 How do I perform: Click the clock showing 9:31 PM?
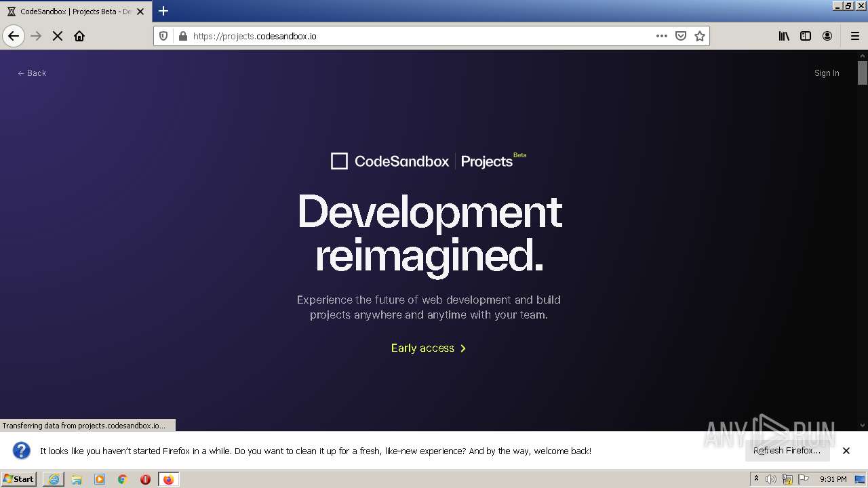point(833,479)
